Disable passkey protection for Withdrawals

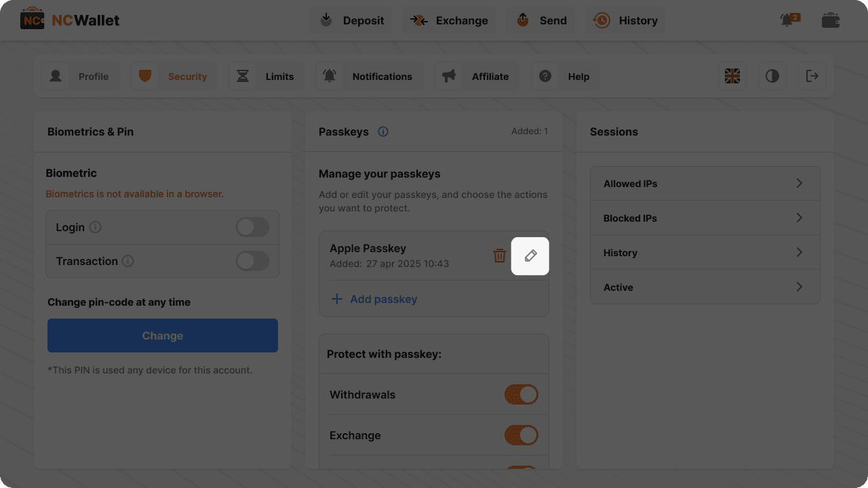(x=521, y=394)
